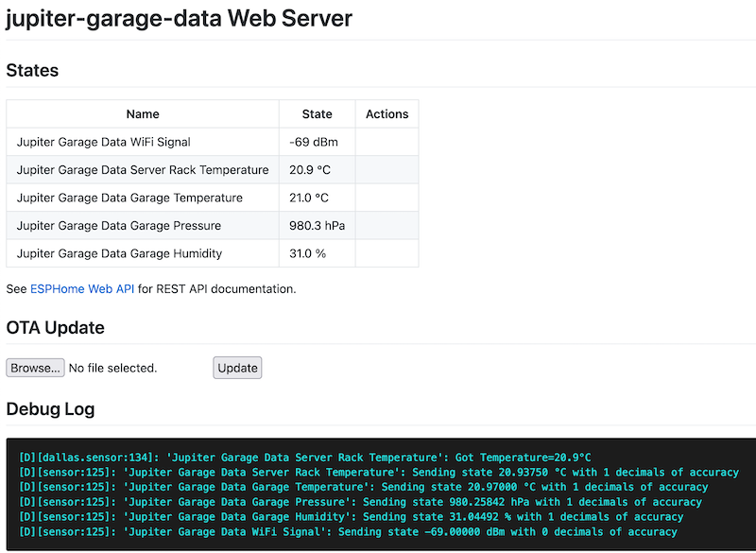Click the Garage Humidity row name

click(120, 253)
